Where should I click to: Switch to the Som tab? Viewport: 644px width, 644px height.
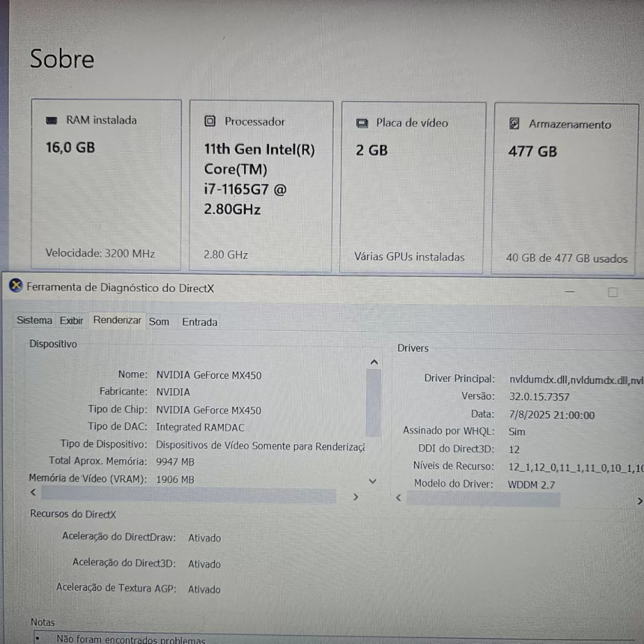[x=159, y=321]
